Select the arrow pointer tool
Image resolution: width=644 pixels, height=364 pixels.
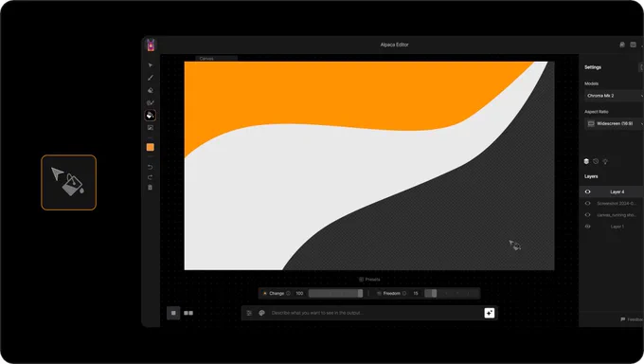tap(151, 65)
